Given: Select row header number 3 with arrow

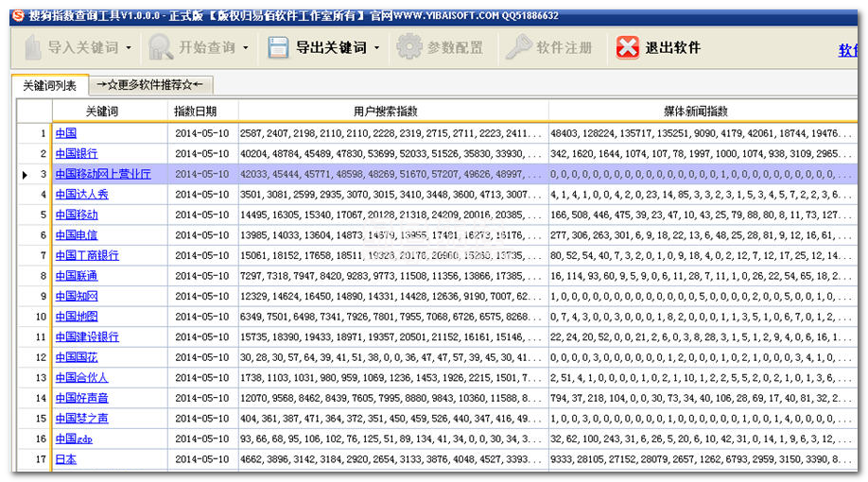Looking at the screenshot, I should pyautogui.click(x=34, y=174).
